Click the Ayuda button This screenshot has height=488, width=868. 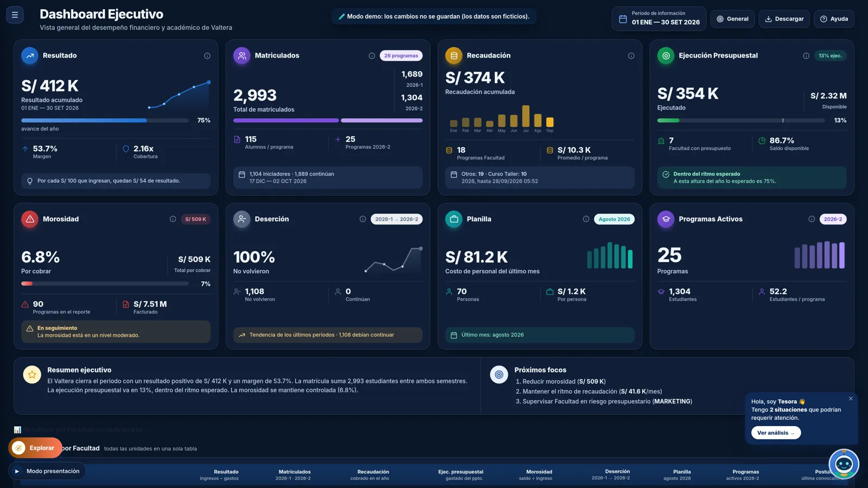(834, 19)
